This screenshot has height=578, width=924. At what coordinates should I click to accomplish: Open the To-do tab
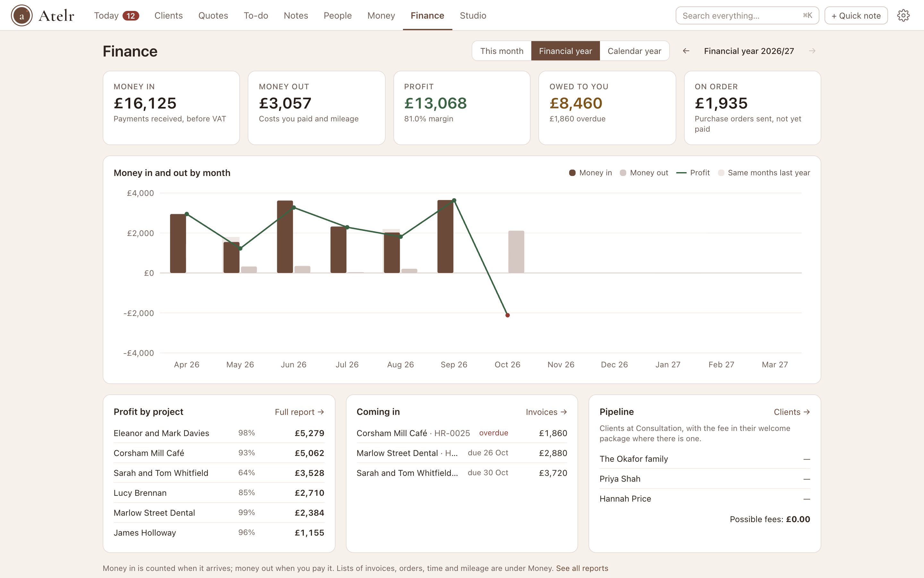256,15
